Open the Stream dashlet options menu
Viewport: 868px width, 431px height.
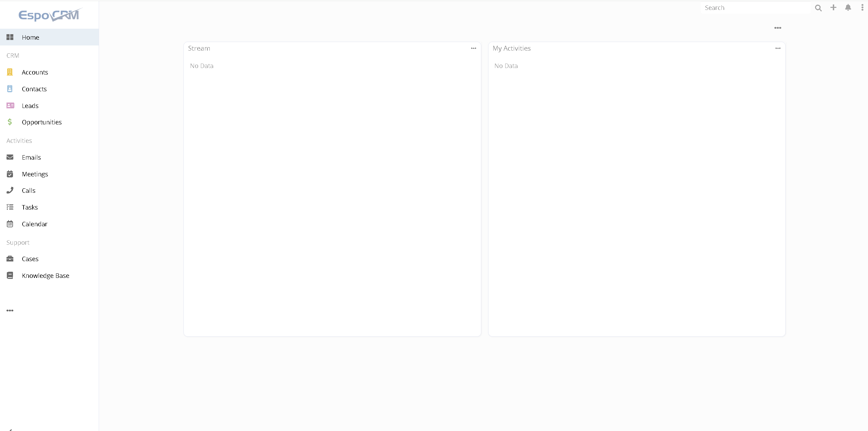point(473,48)
